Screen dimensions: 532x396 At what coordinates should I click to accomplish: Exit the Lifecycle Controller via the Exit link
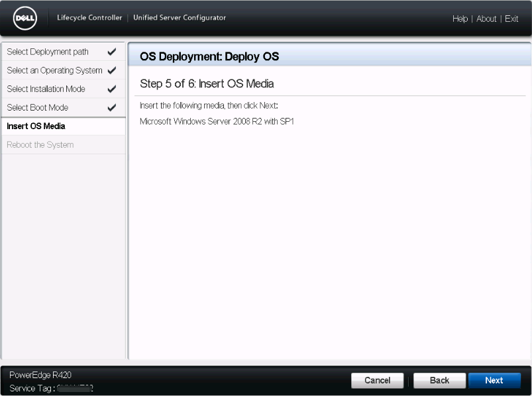511,19
